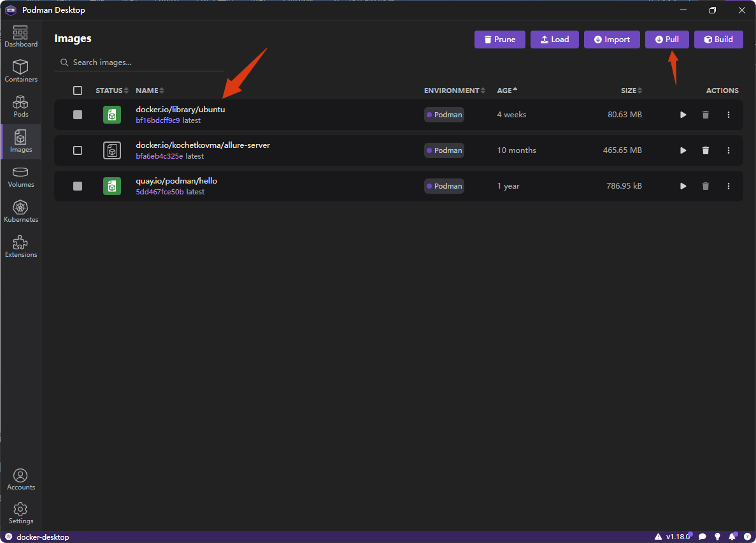Click the Pull button
This screenshot has height=543, width=756.
point(667,40)
